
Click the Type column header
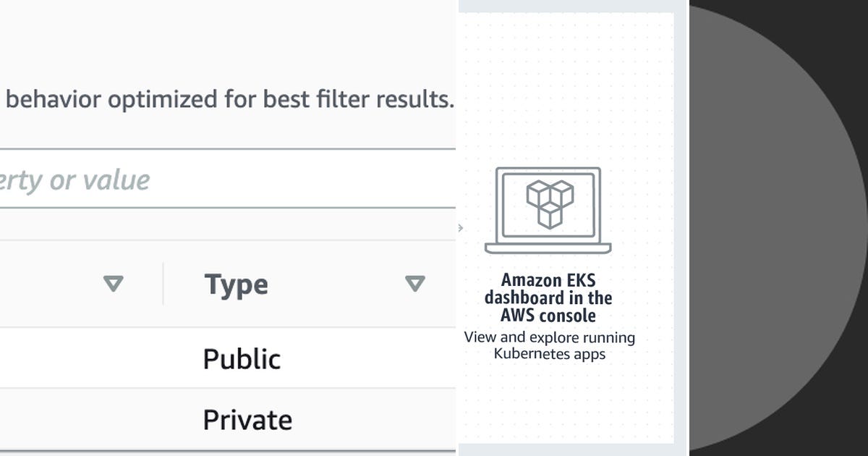(x=237, y=284)
